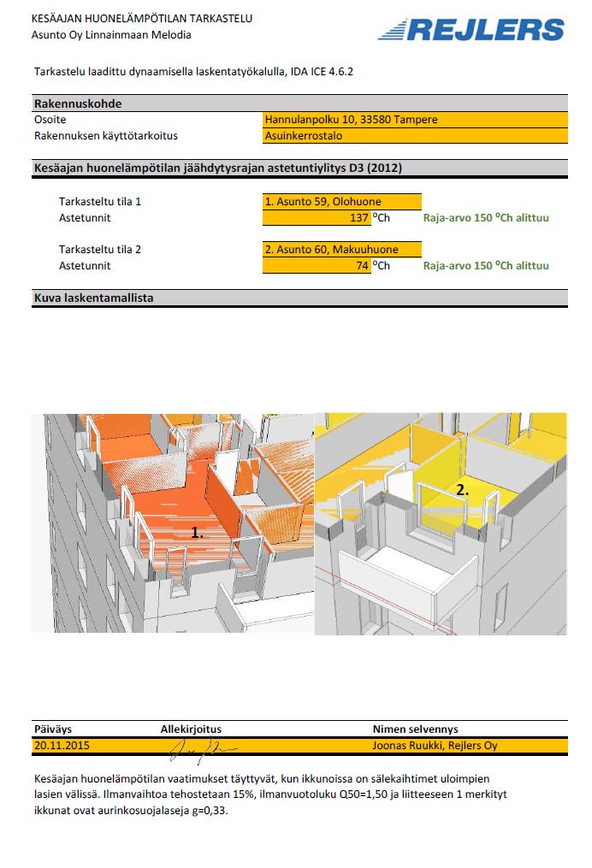Select the name 'Joonas Ruukki, Rejlers Oy'

(x=435, y=746)
